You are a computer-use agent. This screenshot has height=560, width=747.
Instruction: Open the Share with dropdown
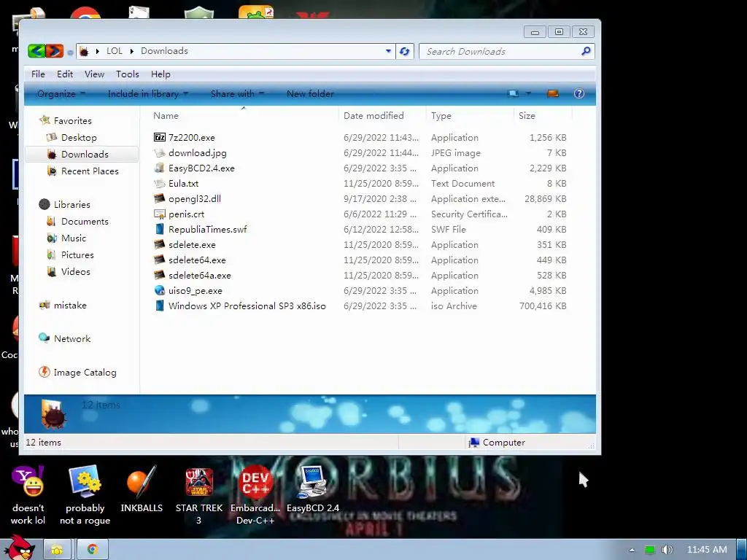point(237,93)
